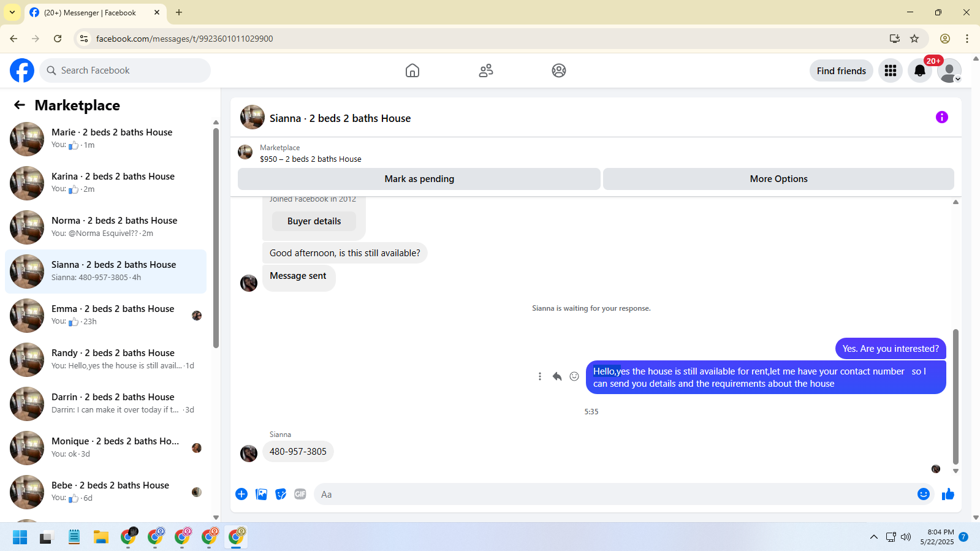Image resolution: width=980 pixels, height=551 pixels.
Task: Click the chat header title Sianna · 2 beds 2 baths House
Action: (x=340, y=118)
